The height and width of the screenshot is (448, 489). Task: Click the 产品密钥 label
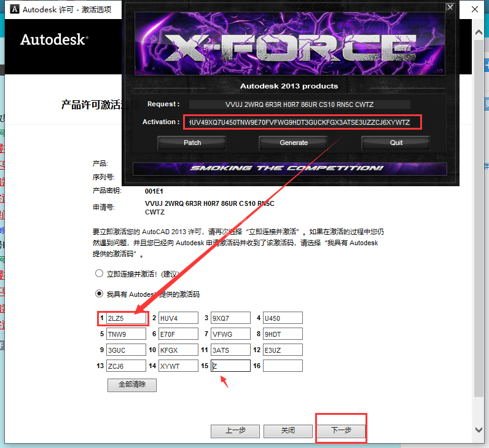(107, 191)
